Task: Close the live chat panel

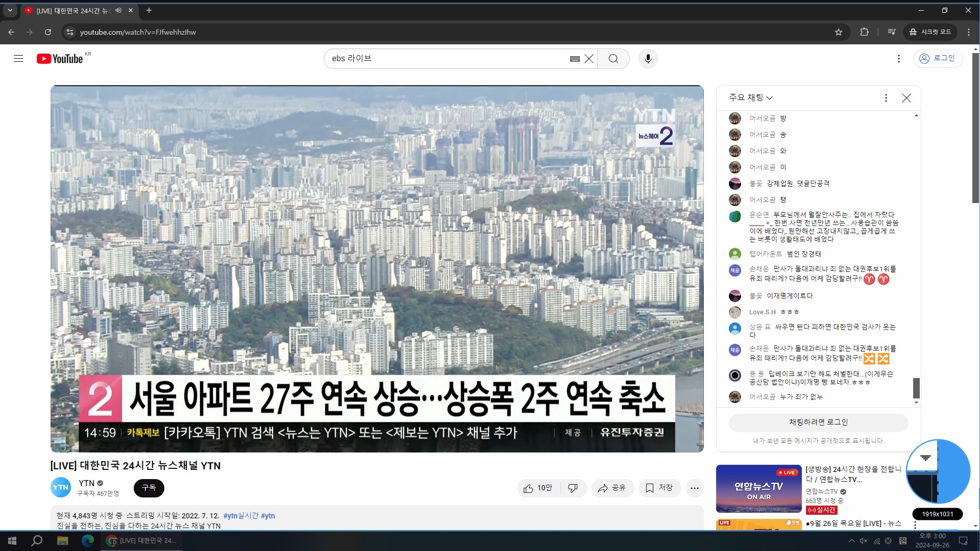Action: (906, 98)
